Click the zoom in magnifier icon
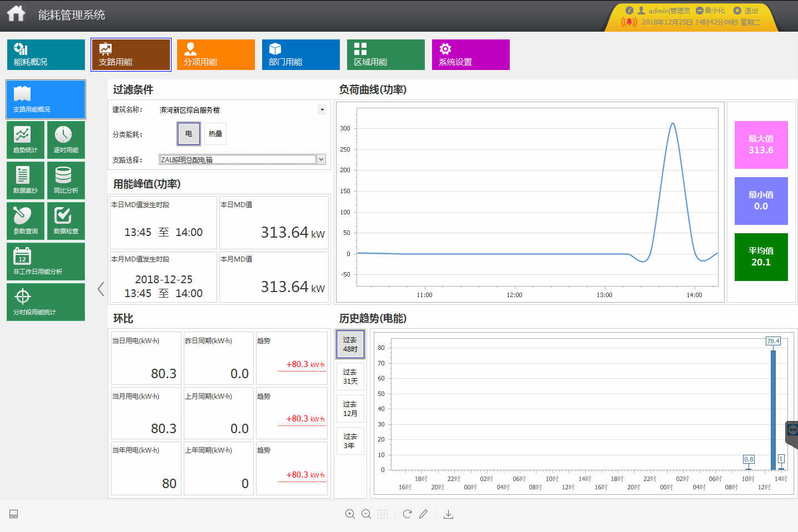Viewport: 798px width, 532px height. (x=350, y=514)
